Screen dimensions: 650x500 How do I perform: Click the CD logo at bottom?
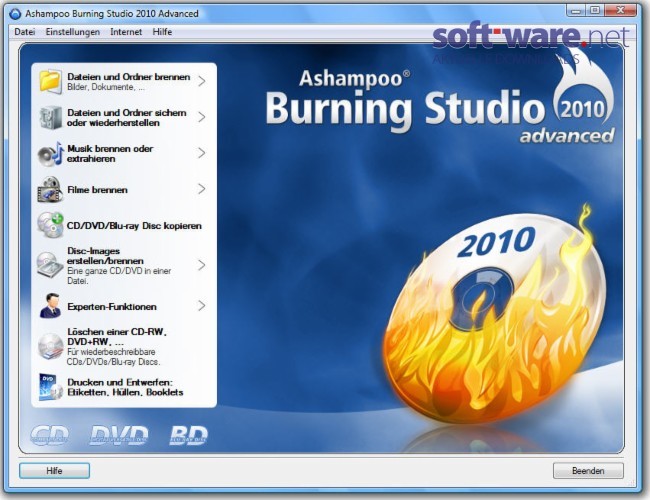50,435
